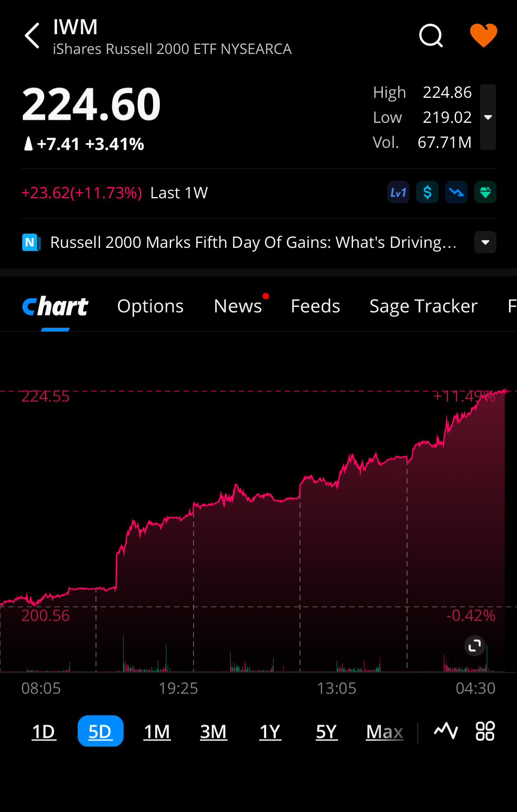Expand chart to fullscreen with rotate icon
517x812 pixels.
click(474, 645)
